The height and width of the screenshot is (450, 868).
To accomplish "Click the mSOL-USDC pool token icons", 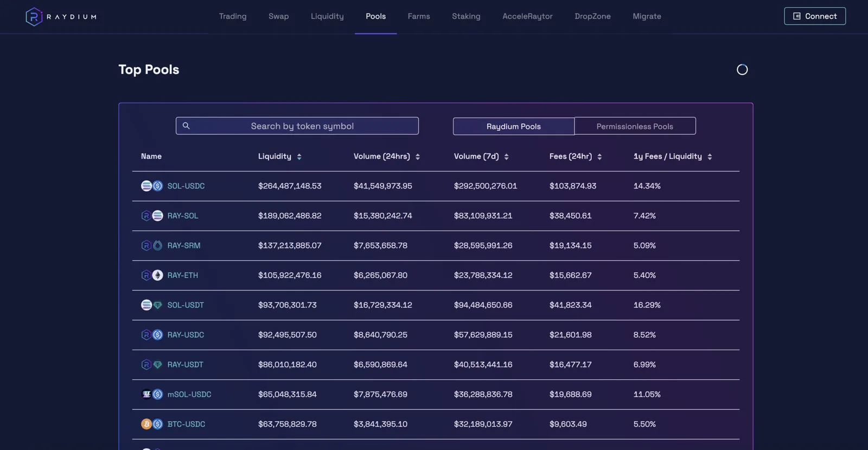I will click(152, 395).
